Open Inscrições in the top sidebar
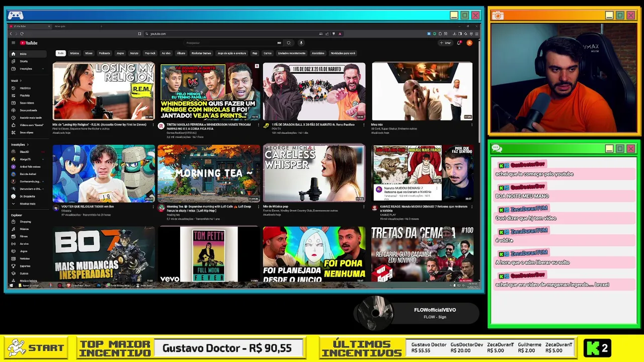Viewport: 644px width, 362px height. tap(28, 69)
